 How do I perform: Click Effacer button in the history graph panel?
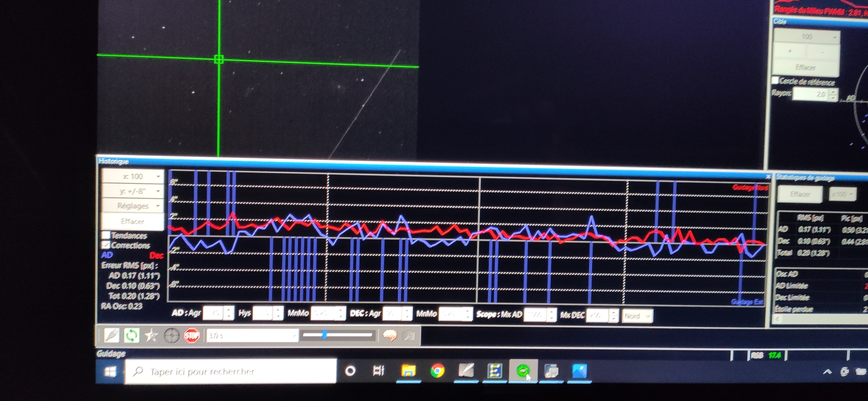(132, 221)
